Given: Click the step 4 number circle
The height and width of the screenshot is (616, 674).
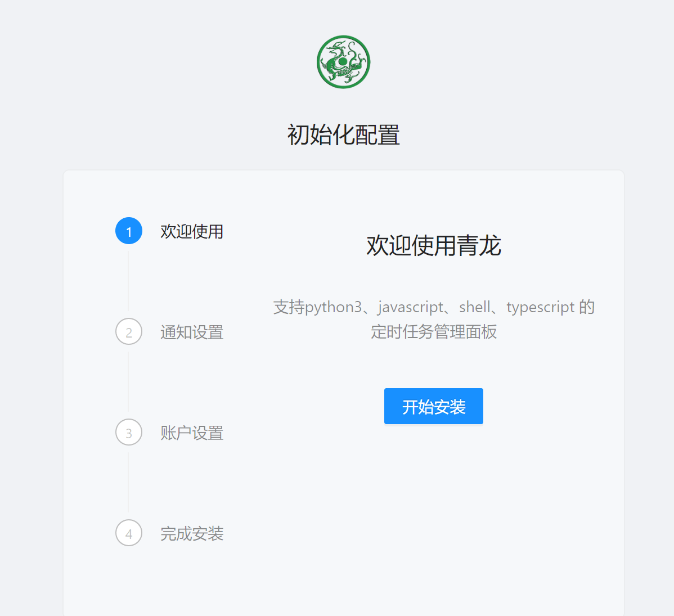Looking at the screenshot, I should [x=129, y=533].
